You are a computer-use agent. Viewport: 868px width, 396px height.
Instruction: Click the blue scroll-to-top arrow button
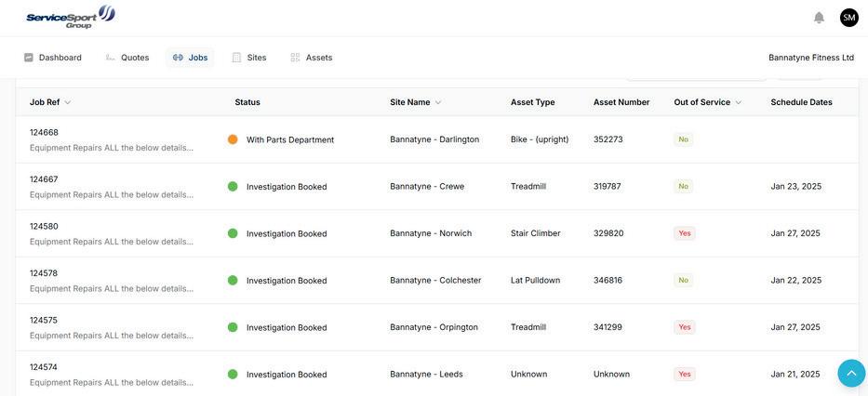click(851, 373)
